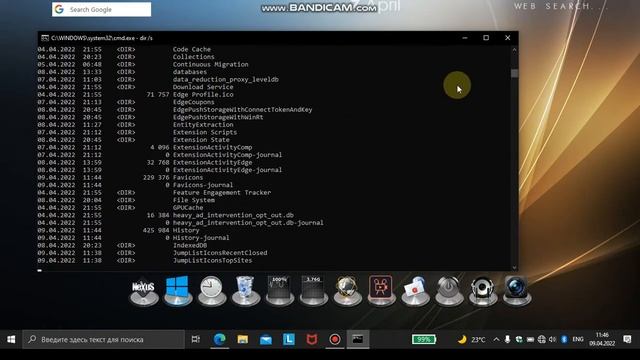The width and height of the screenshot is (640, 360).
Task: Click the 'GPUCache' directory entry
Action: pos(188,208)
